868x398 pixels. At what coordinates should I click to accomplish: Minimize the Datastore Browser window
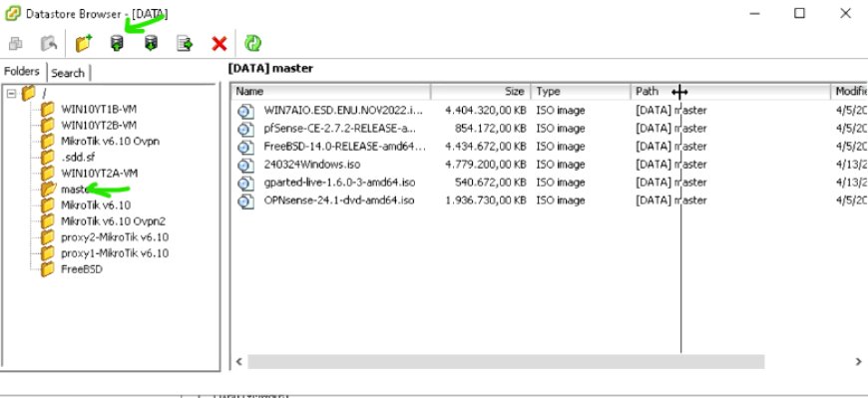pos(754,13)
